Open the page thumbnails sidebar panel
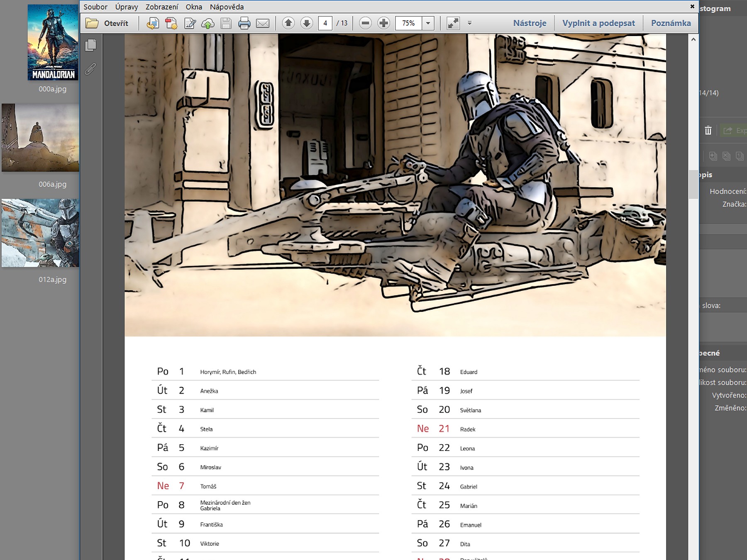Viewport: 747px width, 560px height. (x=90, y=45)
